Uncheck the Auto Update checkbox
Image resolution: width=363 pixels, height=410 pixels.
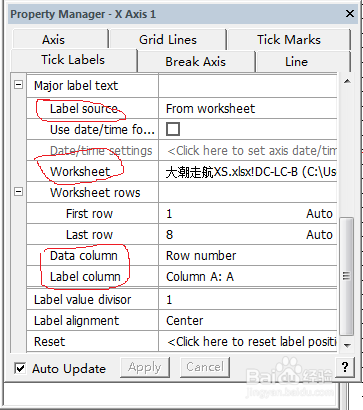pyautogui.click(x=20, y=368)
